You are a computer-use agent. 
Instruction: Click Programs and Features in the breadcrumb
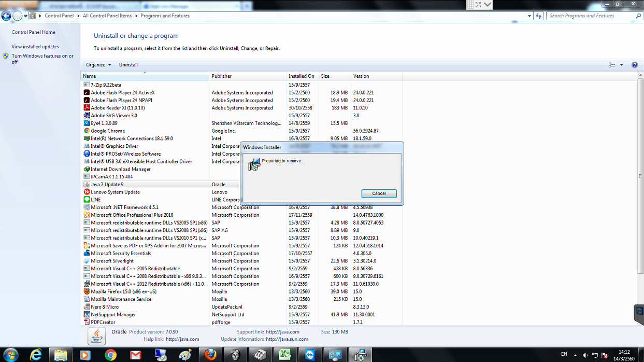(165, 16)
